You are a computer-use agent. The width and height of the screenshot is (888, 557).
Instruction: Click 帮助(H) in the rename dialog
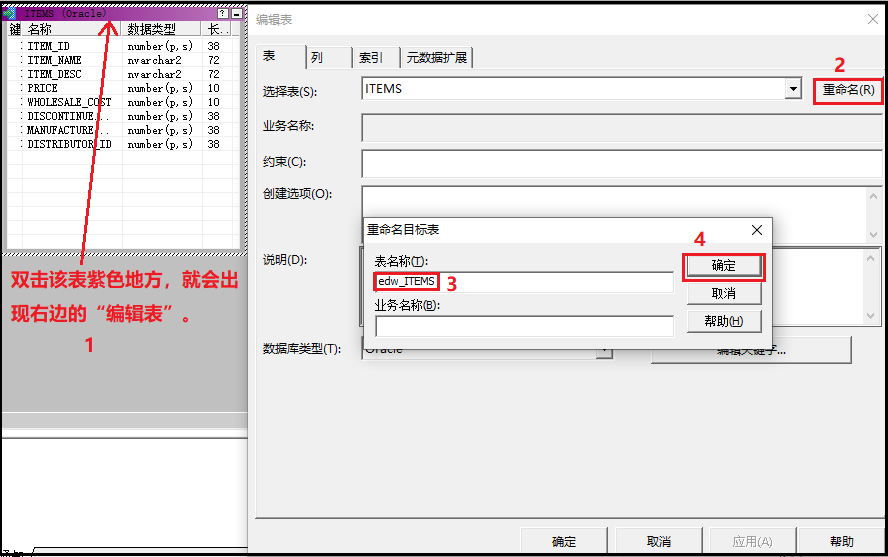724,321
